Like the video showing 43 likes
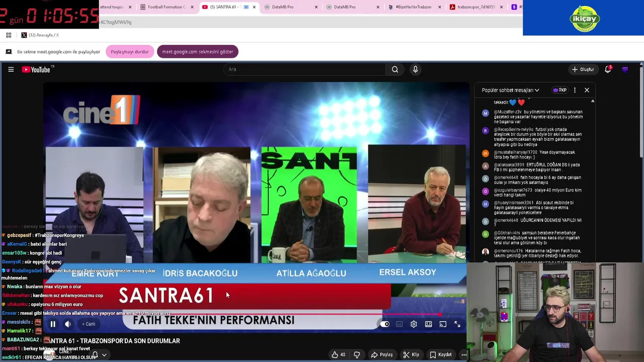Image resolution: width=644 pixels, height=362 pixels. (x=339, y=354)
